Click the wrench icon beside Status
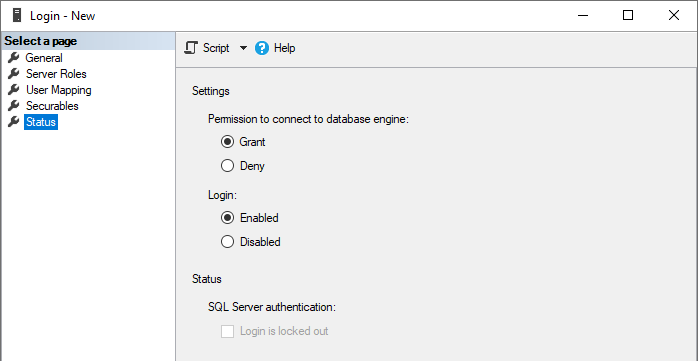The width and height of the screenshot is (698, 361). tap(14, 122)
